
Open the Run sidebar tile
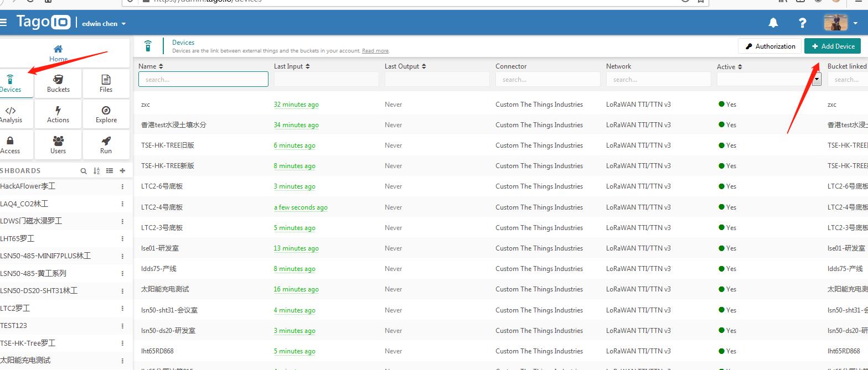pos(106,145)
